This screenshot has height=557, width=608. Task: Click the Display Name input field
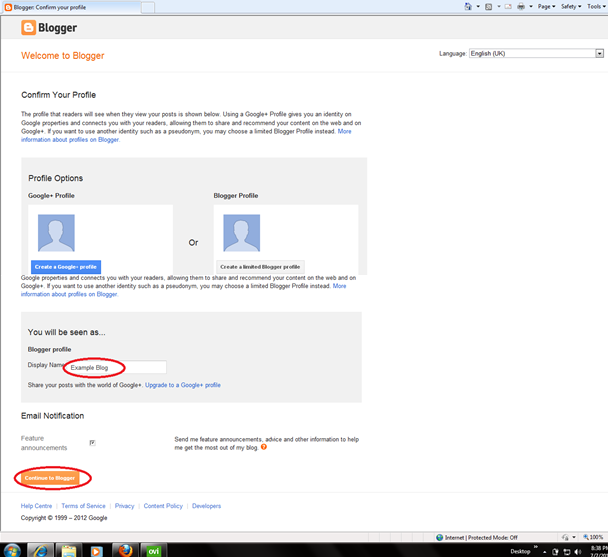tap(117, 367)
